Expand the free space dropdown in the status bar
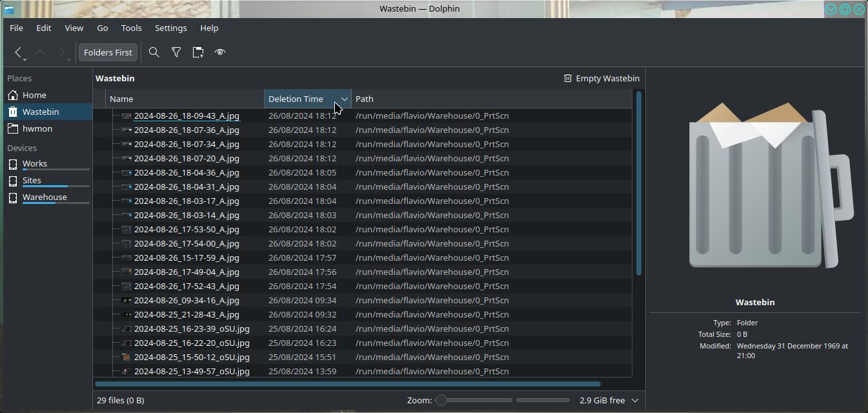The width and height of the screenshot is (868, 413). [635, 400]
